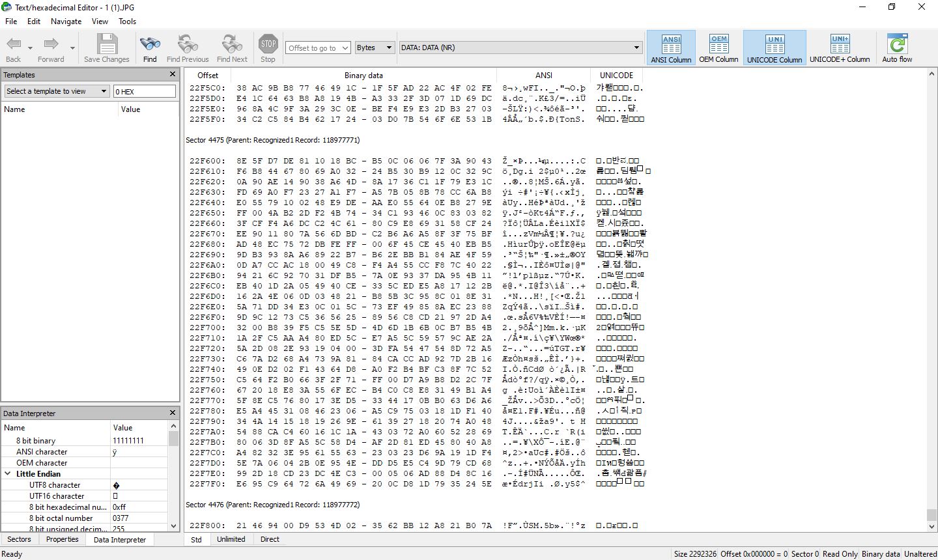Enable Auto flow mode
This screenshot has width=938, height=560.
pos(897,48)
